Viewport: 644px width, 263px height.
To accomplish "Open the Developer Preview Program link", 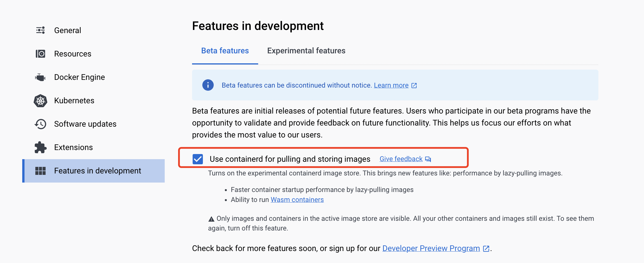I will tap(431, 248).
